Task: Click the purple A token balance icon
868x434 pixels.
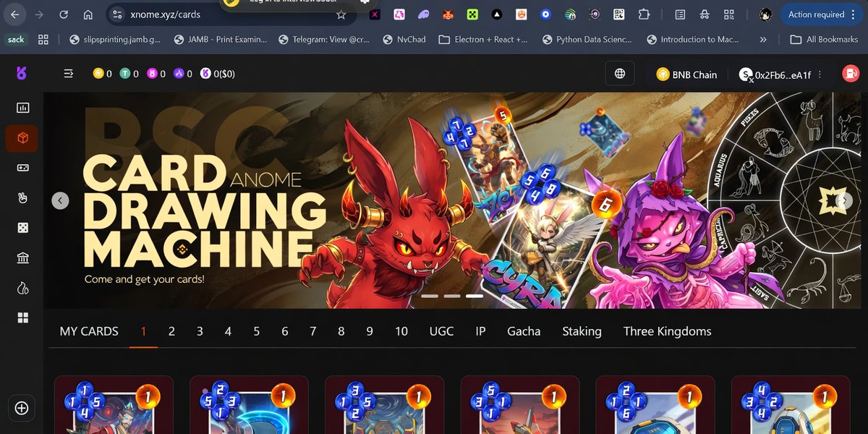Action: (179, 74)
